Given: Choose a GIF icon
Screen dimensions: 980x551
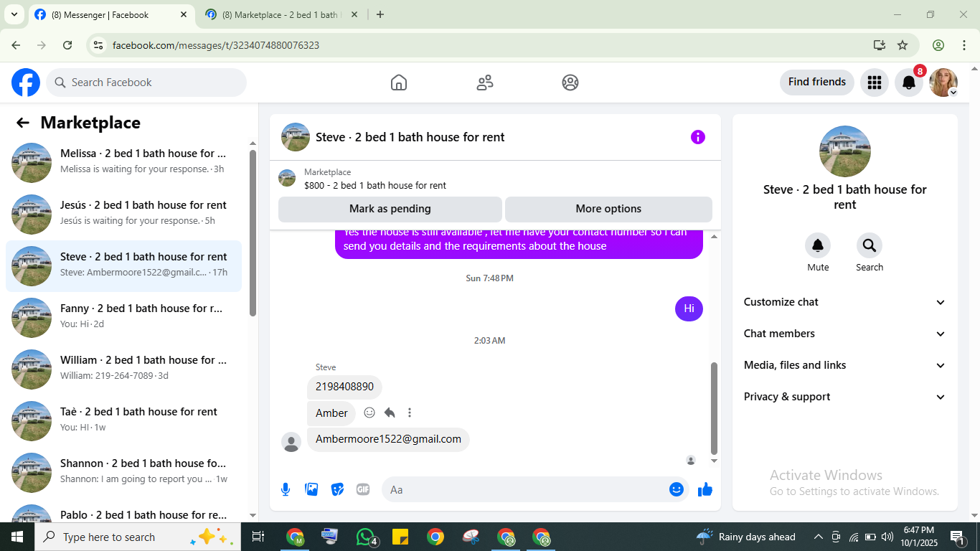Looking at the screenshot, I should pos(363,489).
